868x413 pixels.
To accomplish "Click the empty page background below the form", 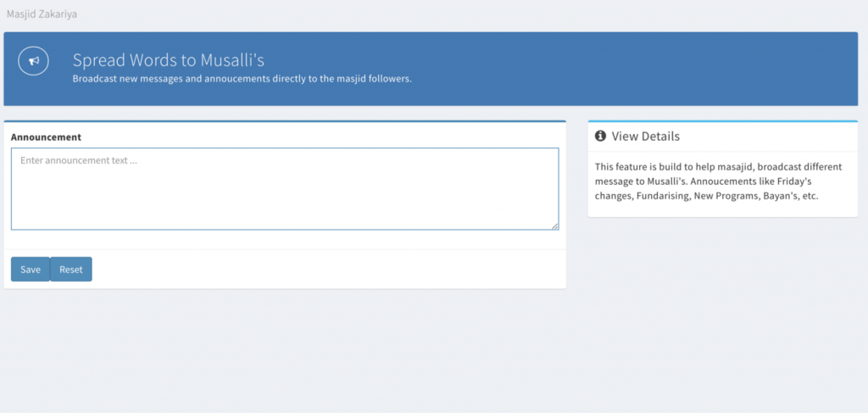I will click(x=339, y=356).
